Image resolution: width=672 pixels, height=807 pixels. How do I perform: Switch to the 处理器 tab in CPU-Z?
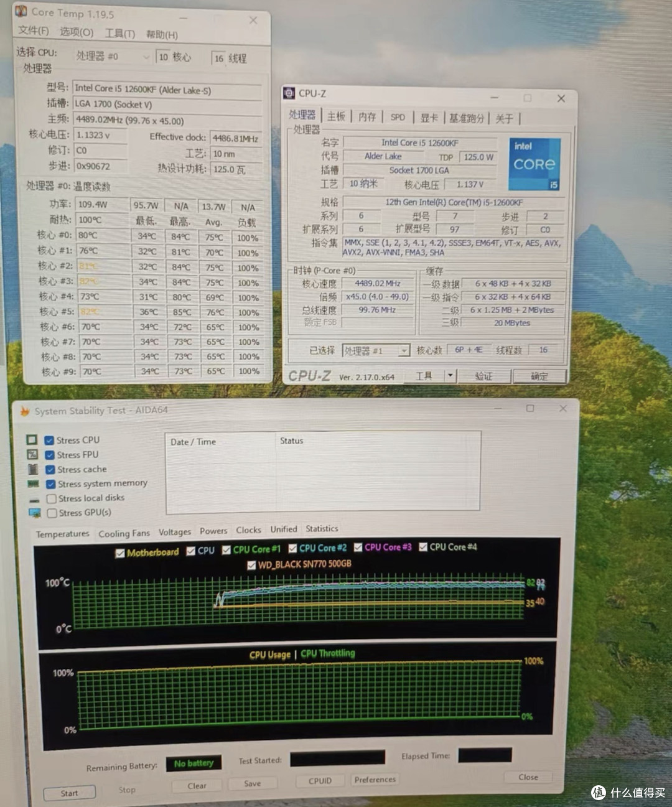pos(302,115)
